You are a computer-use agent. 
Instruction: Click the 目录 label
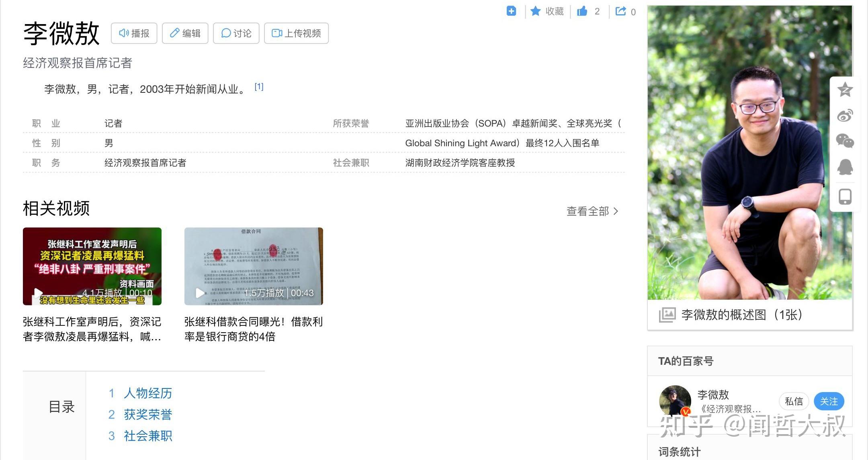pyautogui.click(x=61, y=407)
